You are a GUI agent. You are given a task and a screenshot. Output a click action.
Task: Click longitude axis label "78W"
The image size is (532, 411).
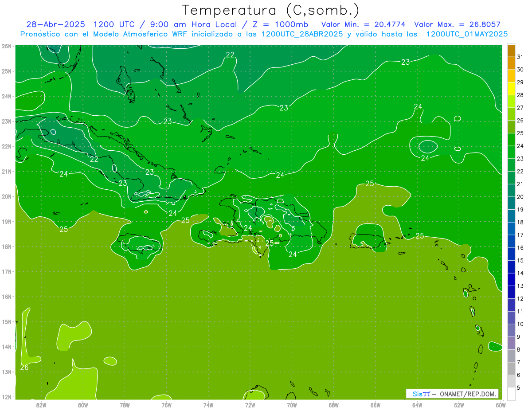click(x=125, y=404)
